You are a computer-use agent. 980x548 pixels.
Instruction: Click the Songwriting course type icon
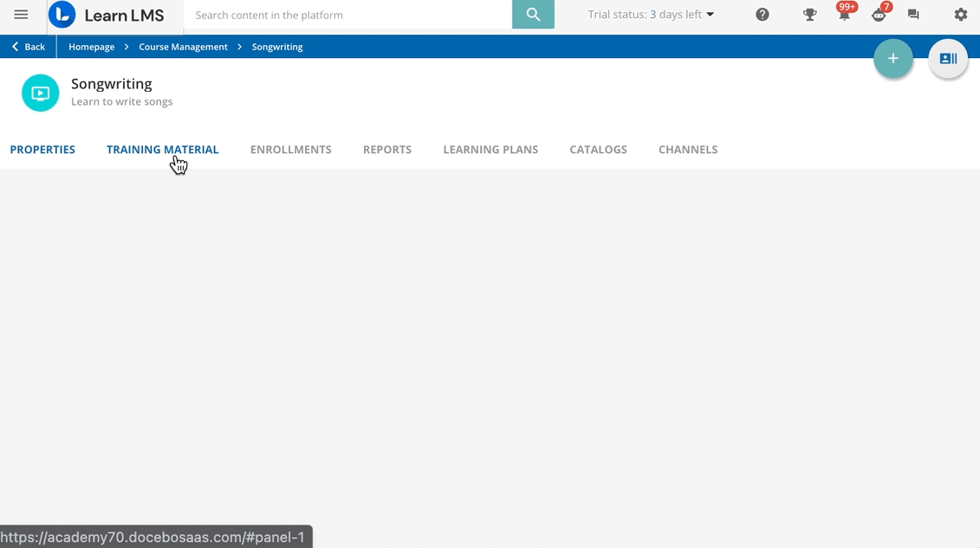click(x=41, y=93)
